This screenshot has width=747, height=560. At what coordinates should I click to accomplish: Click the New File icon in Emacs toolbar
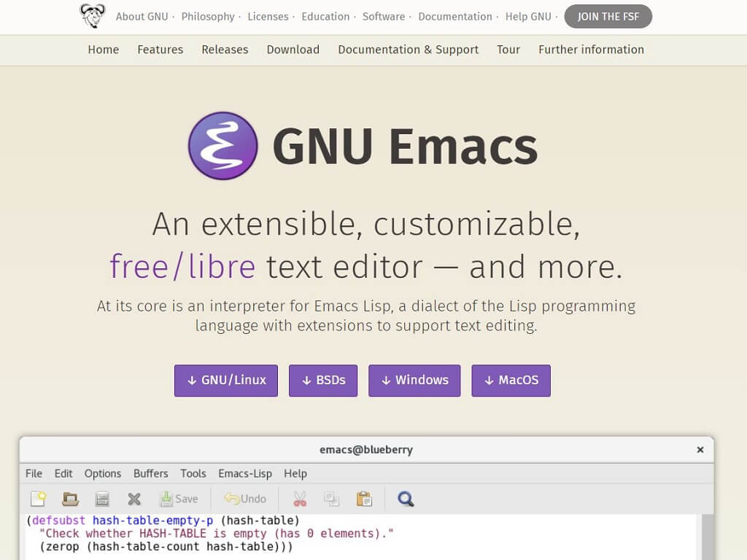pos(38,499)
